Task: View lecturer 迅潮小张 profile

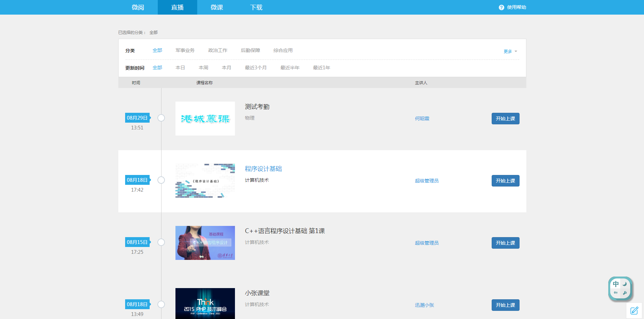Action: pyautogui.click(x=424, y=305)
